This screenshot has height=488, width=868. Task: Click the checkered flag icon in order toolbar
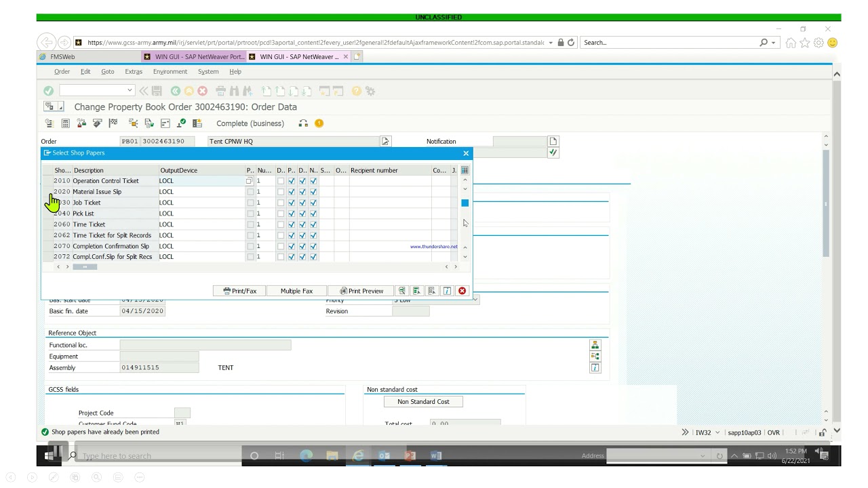113,123
